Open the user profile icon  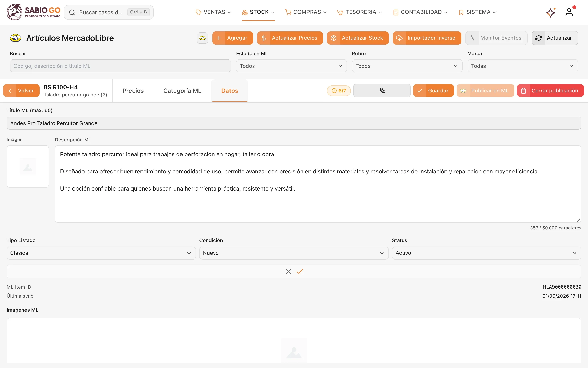(x=569, y=12)
